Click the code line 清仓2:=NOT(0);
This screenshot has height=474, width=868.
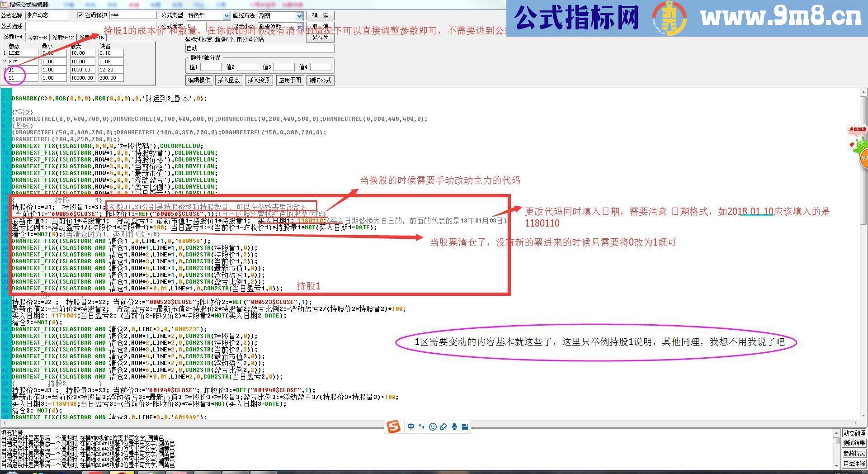click(x=37, y=322)
